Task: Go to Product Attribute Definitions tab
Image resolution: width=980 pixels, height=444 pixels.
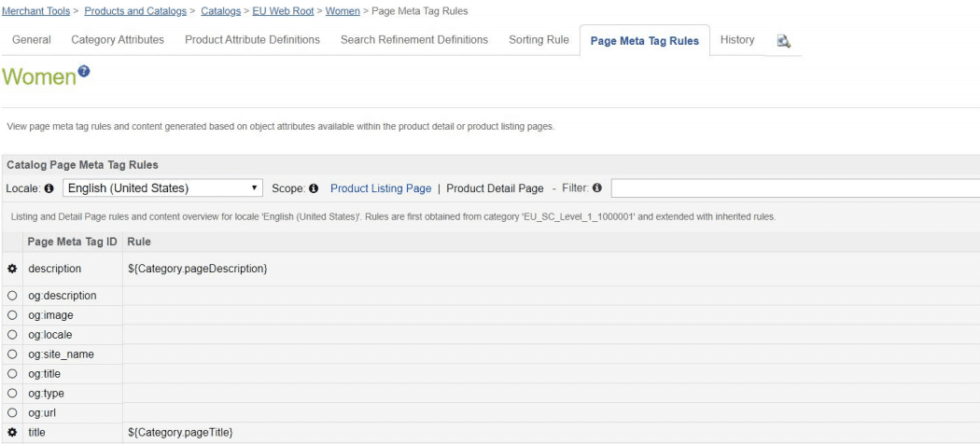Action: 252,40
